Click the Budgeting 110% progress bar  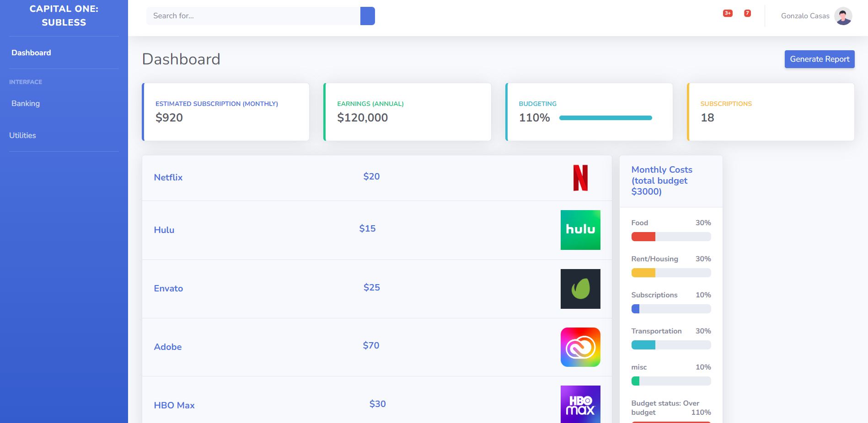point(605,117)
